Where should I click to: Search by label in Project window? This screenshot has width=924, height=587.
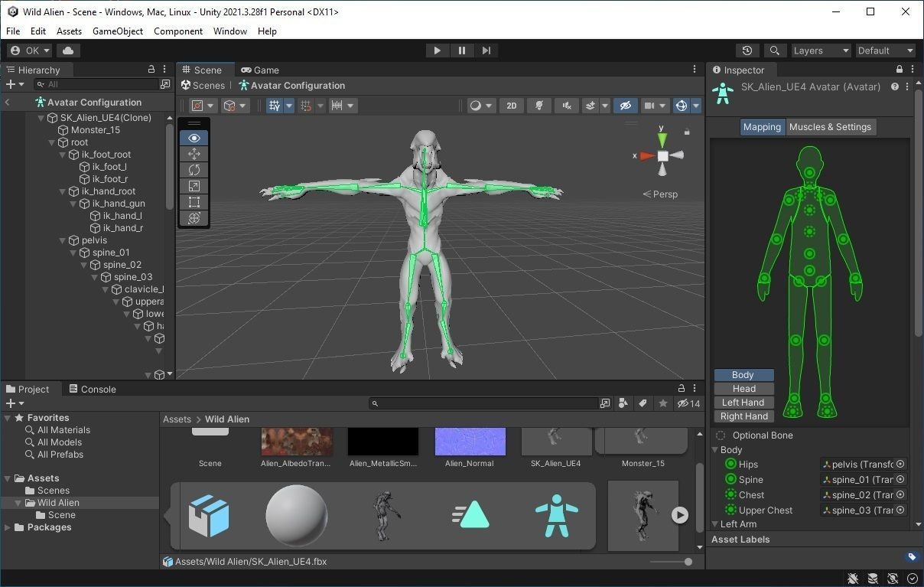click(643, 403)
